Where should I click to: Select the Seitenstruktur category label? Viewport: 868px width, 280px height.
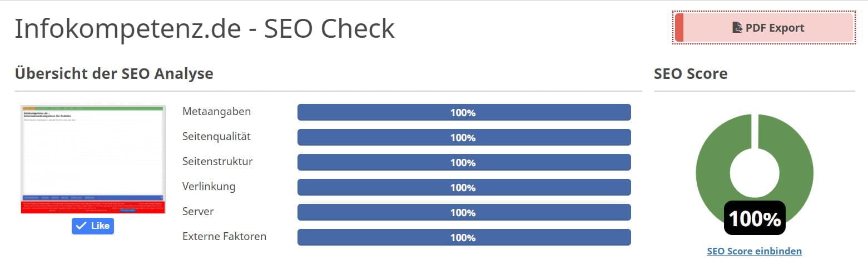(x=217, y=162)
